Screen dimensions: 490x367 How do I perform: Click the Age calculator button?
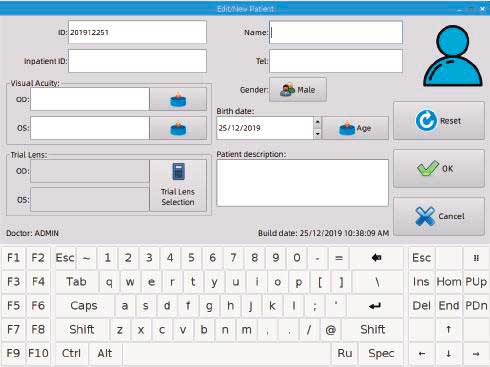(355, 128)
